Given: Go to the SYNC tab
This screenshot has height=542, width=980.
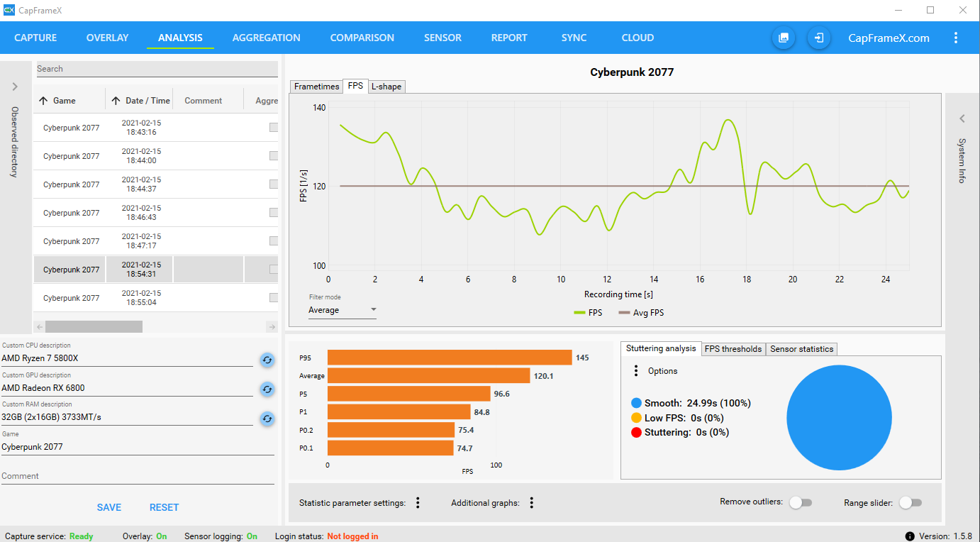Looking at the screenshot, I should tap(574, 38).
